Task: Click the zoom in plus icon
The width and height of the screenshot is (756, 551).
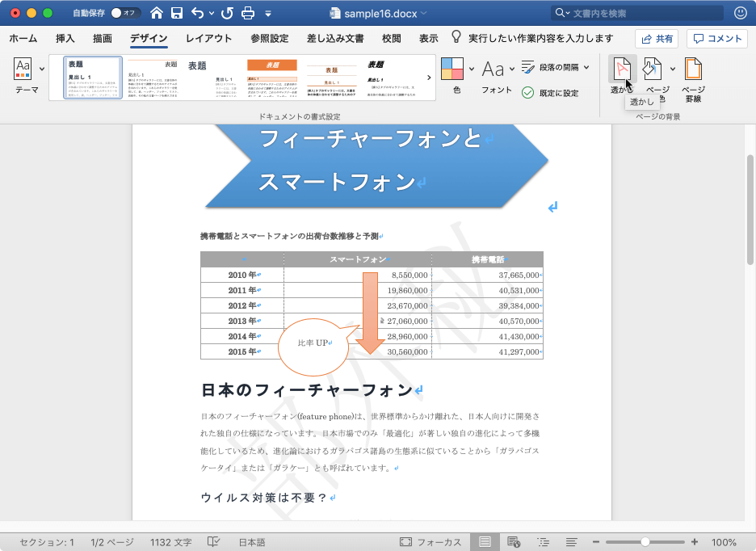Action: pos(695,542)
